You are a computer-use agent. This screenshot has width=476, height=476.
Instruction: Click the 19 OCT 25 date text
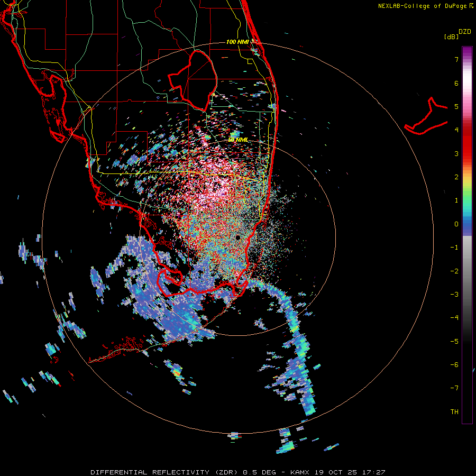(335, 472)
